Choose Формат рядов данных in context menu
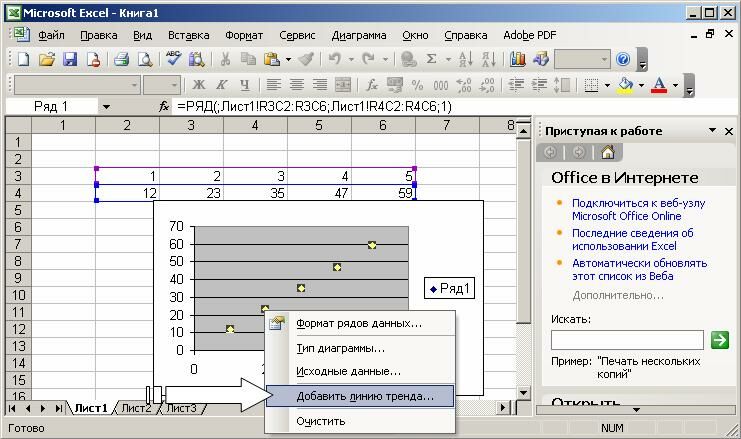 (360, 324)
